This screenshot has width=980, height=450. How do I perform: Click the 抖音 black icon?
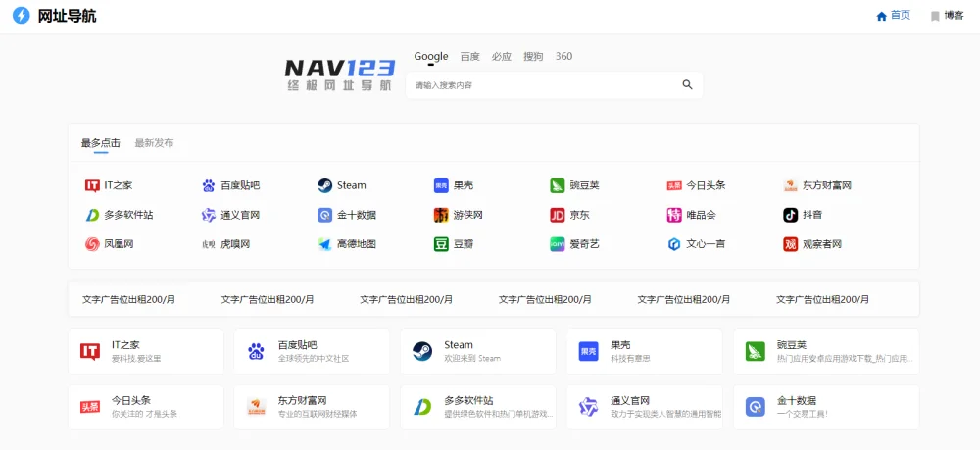(790, 215)
